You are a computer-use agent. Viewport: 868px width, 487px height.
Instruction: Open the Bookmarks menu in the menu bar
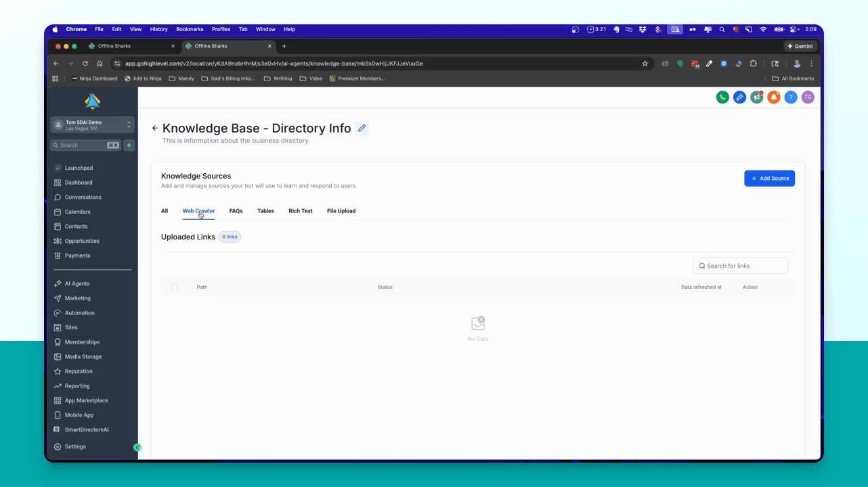pyautogui.click(x=190, y=29)
